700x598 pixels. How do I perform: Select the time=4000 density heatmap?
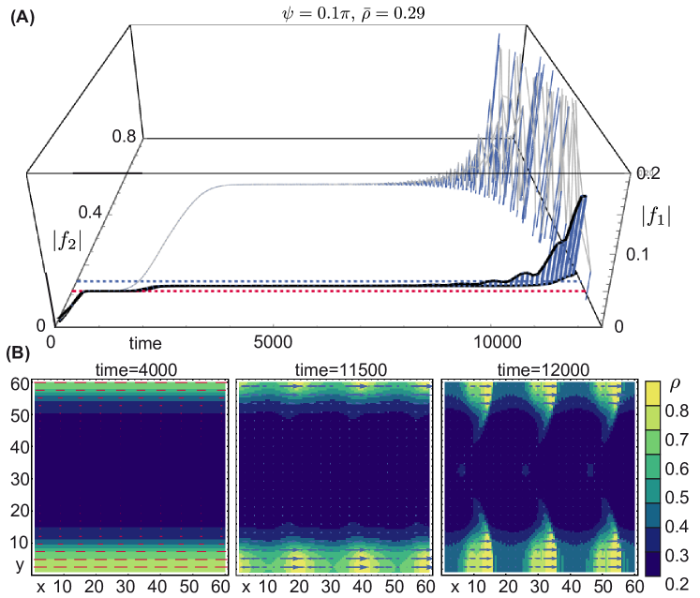[x=130, y=477]
